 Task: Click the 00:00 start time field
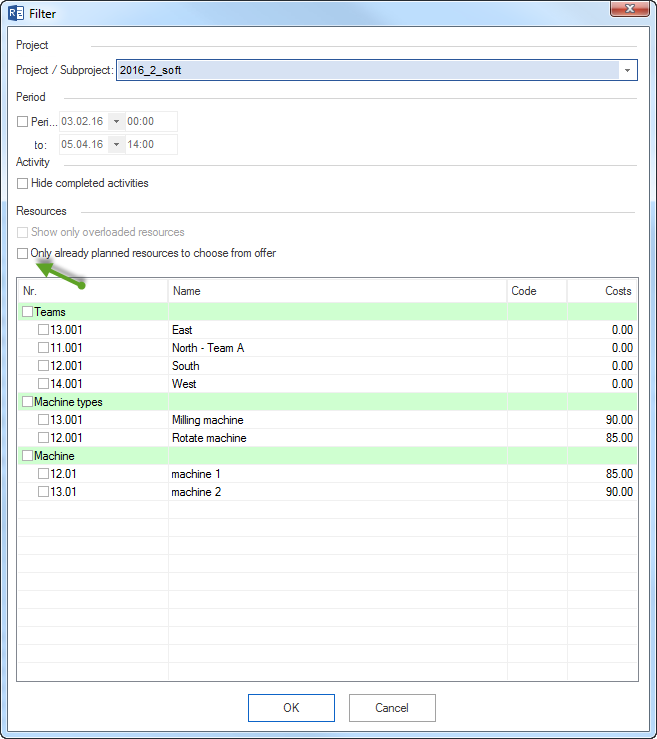pyautogui.click(x=151, y=122)
